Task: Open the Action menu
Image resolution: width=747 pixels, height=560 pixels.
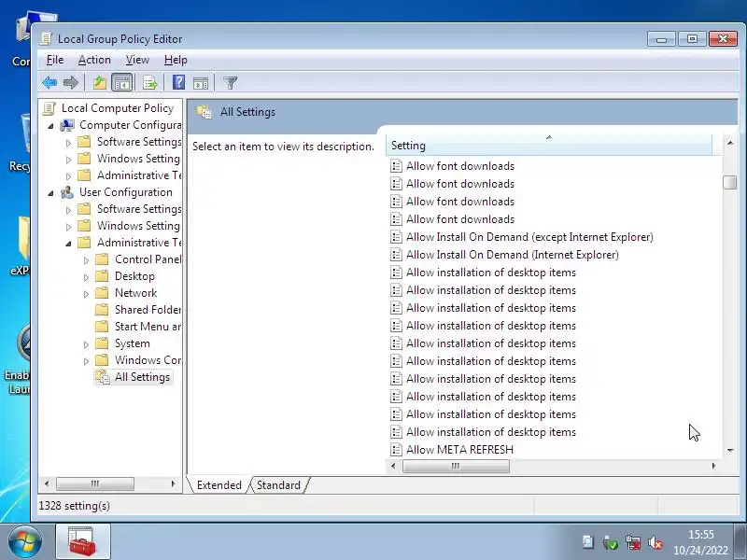Action: [x=94, y=60]
